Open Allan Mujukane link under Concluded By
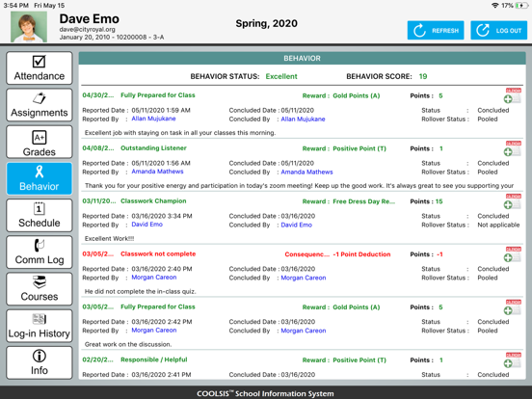Screen dimensions: 532x399 [x=303, y=120]
